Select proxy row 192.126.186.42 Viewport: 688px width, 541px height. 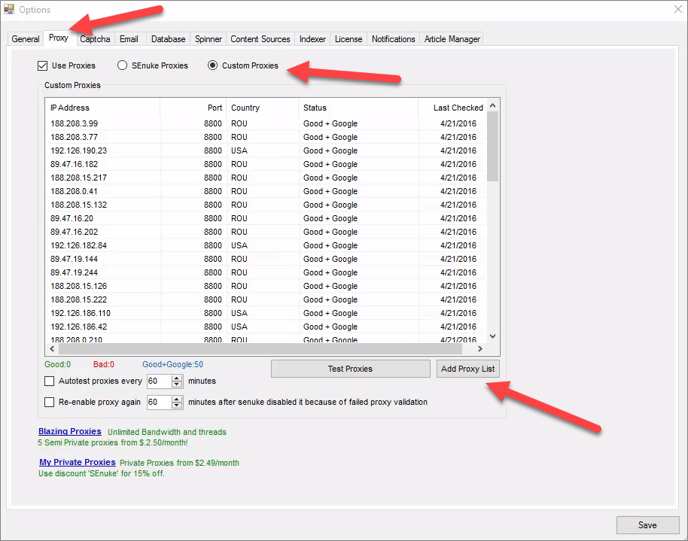(x=266, y=327)
